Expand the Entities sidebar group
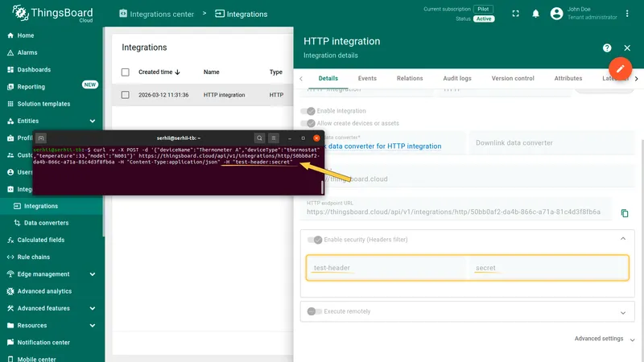644x362 pixels. [93, 121]
